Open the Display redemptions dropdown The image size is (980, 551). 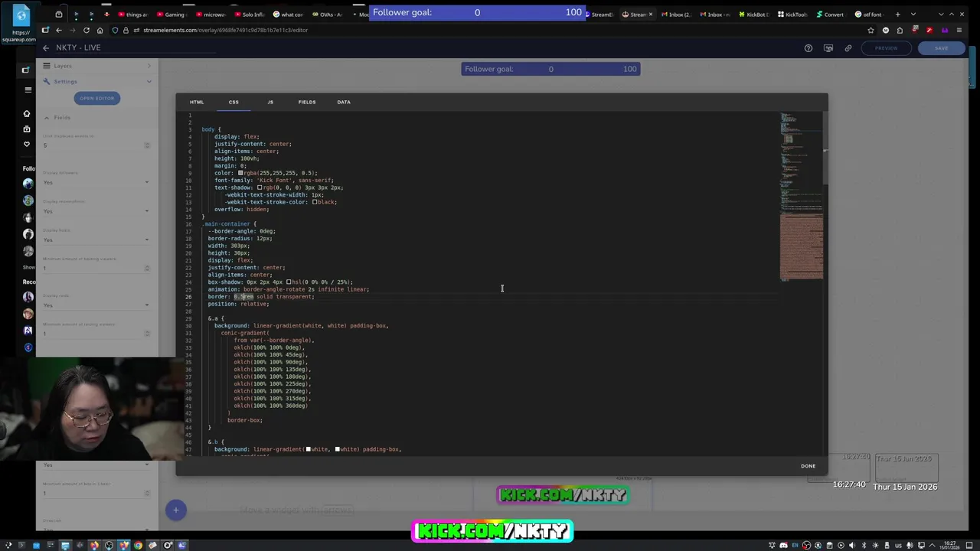pyautogui.click(x=96, y=211)
